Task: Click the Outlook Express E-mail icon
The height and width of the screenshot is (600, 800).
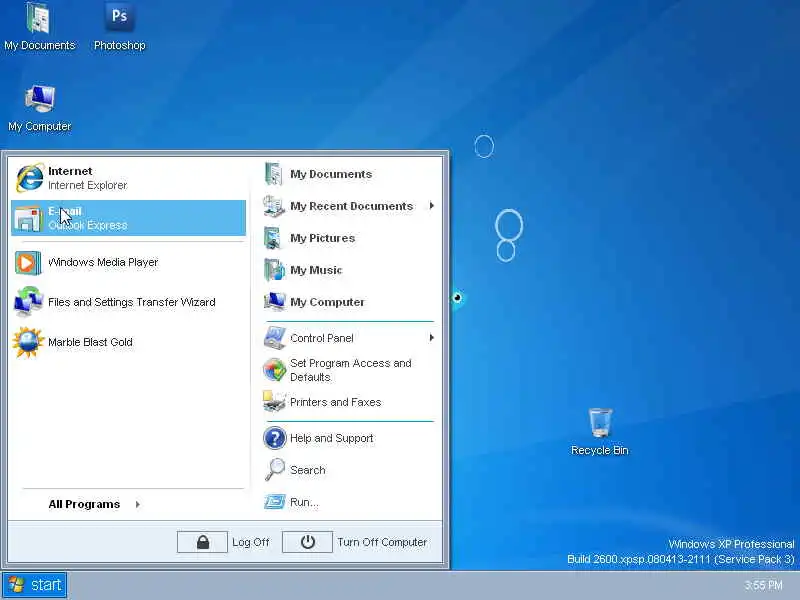Action: pyautogui.click(x=28, y=218)
